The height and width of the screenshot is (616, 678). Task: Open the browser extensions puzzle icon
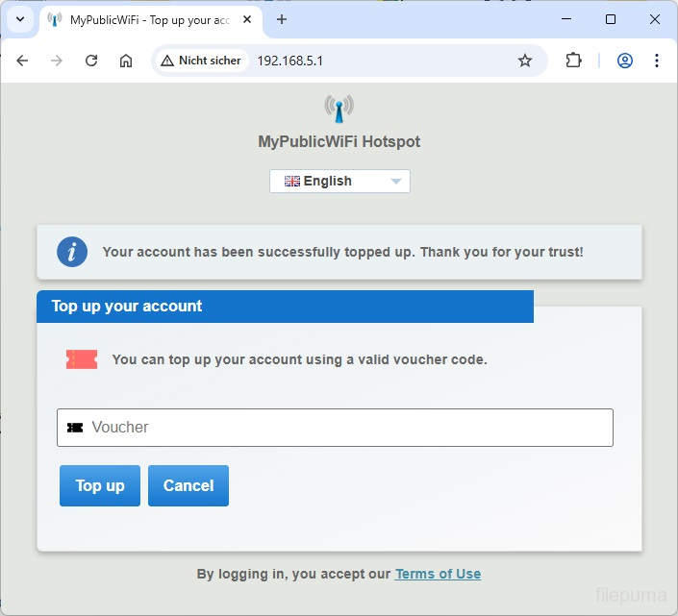click(x=573, y=61)
